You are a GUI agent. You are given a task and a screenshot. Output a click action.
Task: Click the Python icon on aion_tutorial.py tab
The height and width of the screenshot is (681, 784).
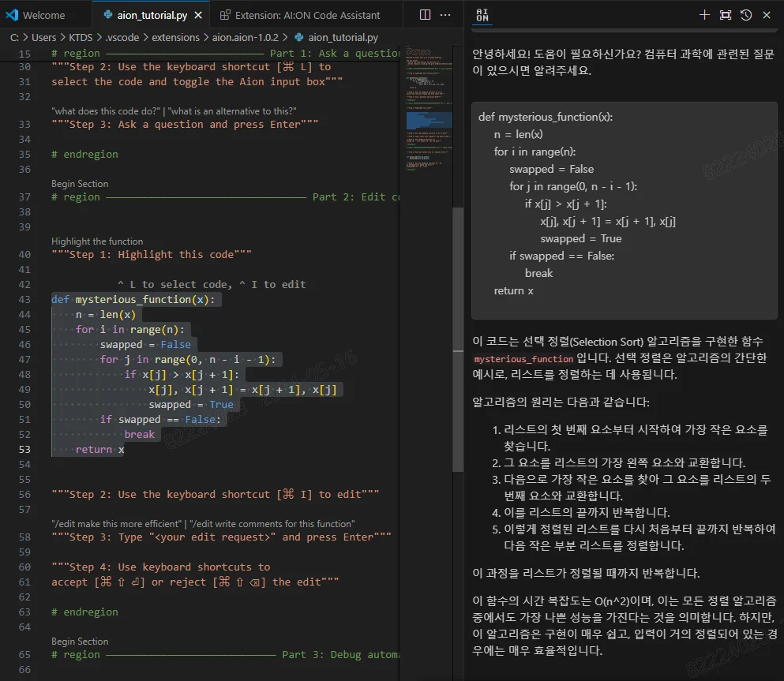(107, 13)
